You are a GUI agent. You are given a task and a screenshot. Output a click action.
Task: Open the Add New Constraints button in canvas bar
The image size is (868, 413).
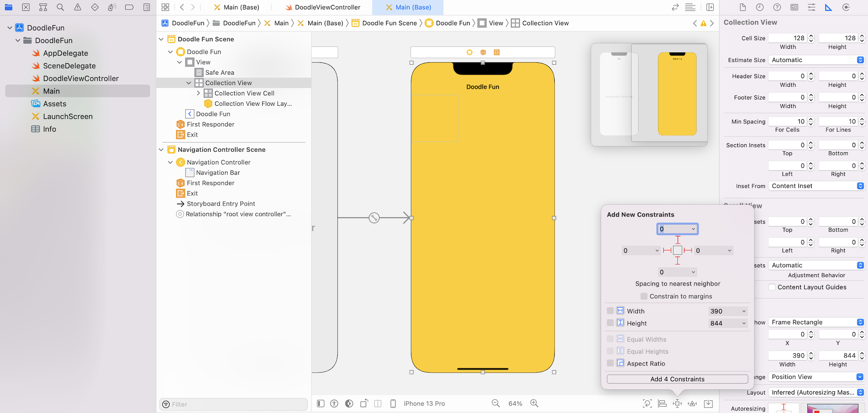677,404
